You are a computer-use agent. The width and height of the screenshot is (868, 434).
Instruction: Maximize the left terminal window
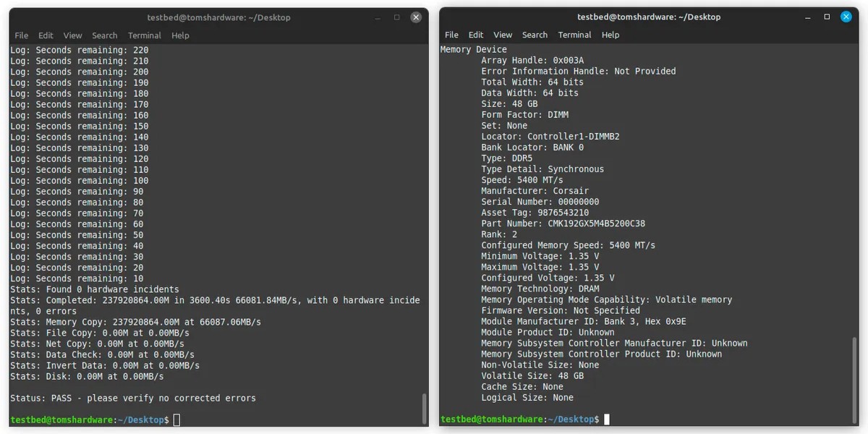coord(396,17)
